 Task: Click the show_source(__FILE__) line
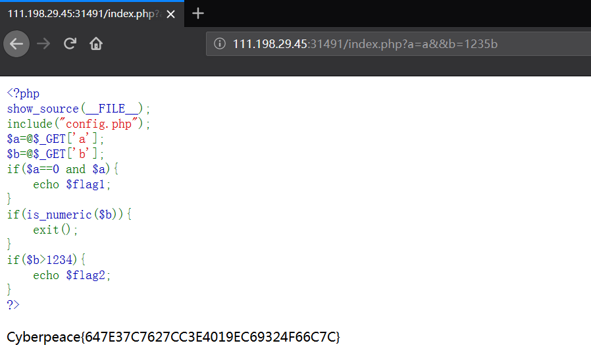click(78, 109)
